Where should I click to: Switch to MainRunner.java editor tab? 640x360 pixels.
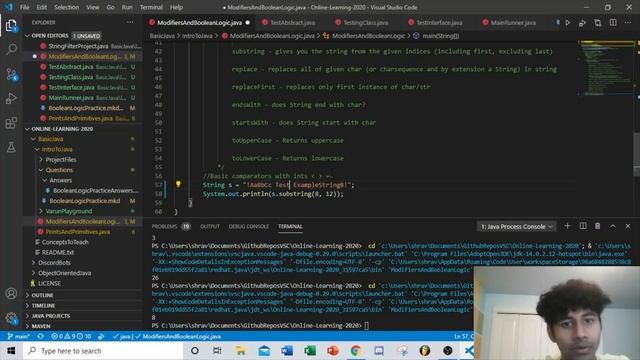coord(513,23)
